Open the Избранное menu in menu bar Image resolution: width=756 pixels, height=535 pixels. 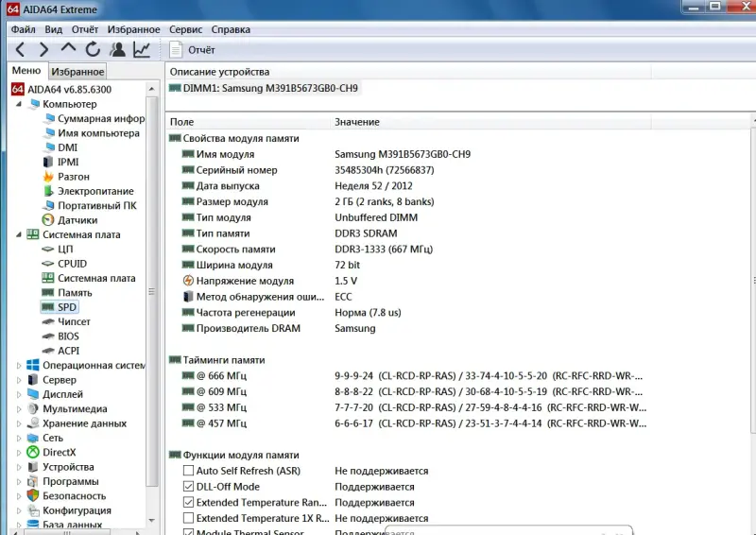click(x=133, y=29)
